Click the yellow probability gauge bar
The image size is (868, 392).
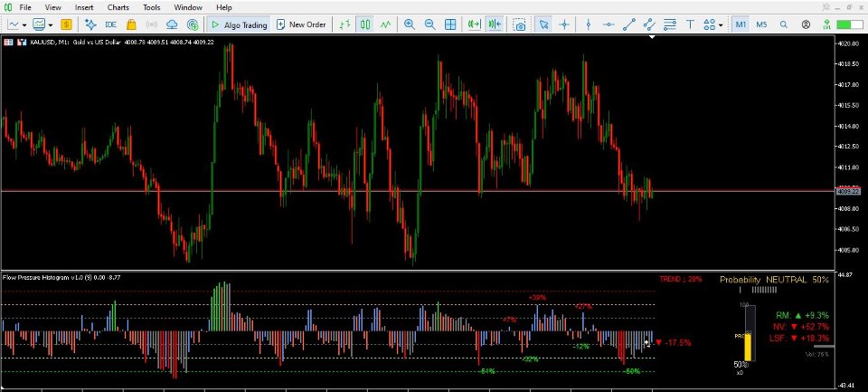click(747, 347)
